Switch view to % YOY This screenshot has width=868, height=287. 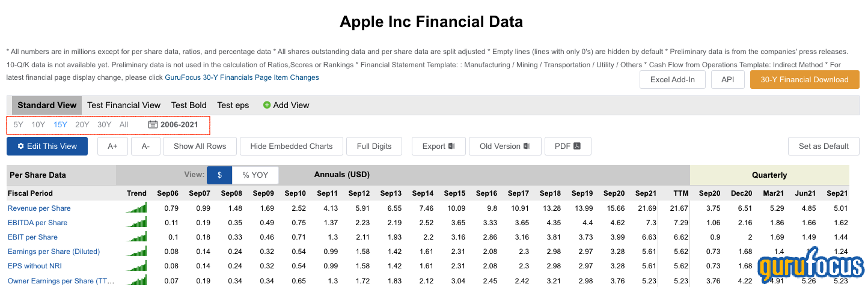tap(255, 175)
